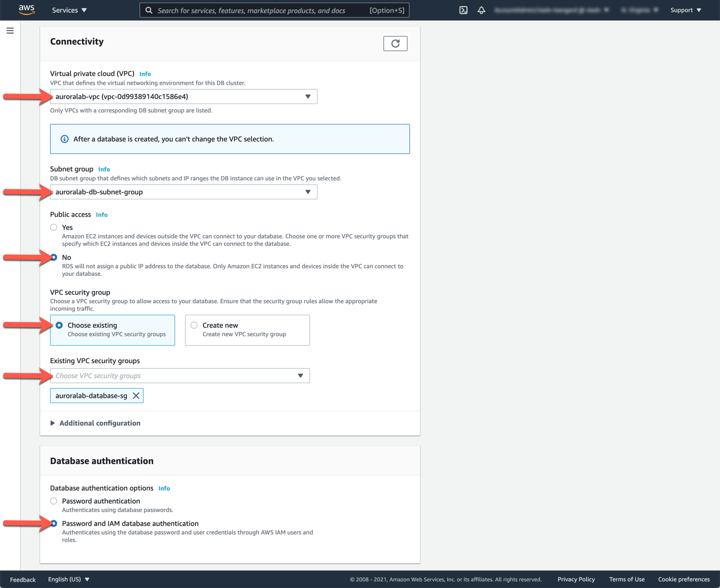Image resolution: width=720 pixels, height=588 pixels.
Task: Click Info link next to Public access
Action: [101, 215]
